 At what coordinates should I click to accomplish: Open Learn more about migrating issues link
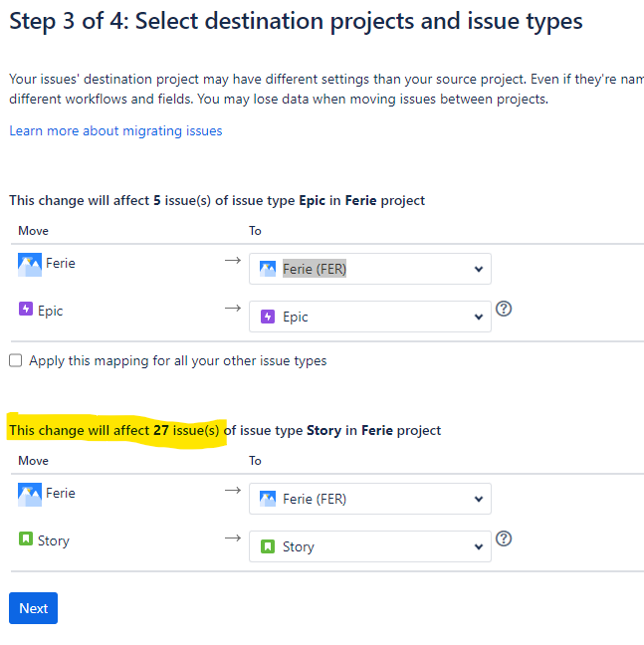tap(115, 130)
